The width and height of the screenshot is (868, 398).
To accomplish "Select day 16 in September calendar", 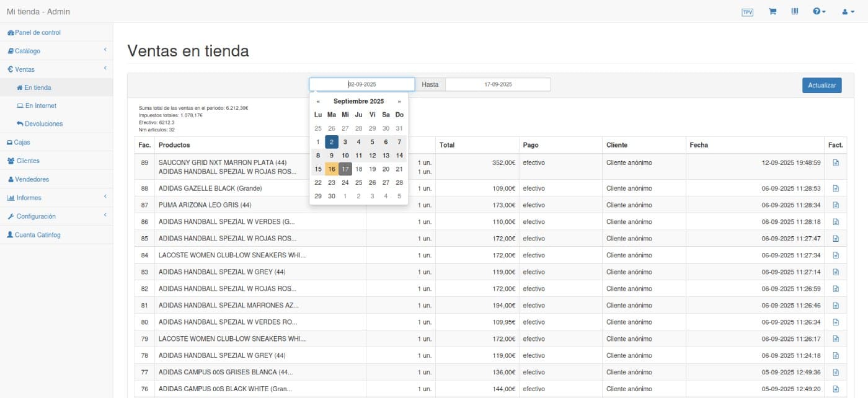I will point(332,169).
